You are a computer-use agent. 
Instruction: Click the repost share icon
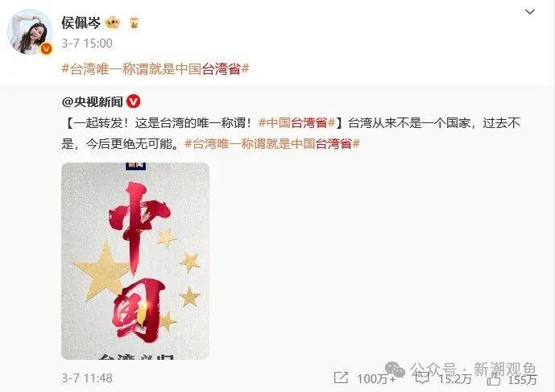pyautogui.click(x=342, y=378)
